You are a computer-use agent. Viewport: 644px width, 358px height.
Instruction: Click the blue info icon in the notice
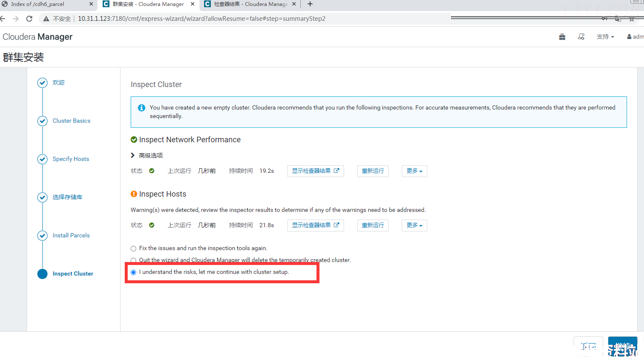pyautogui.click(x=142, y=108)
